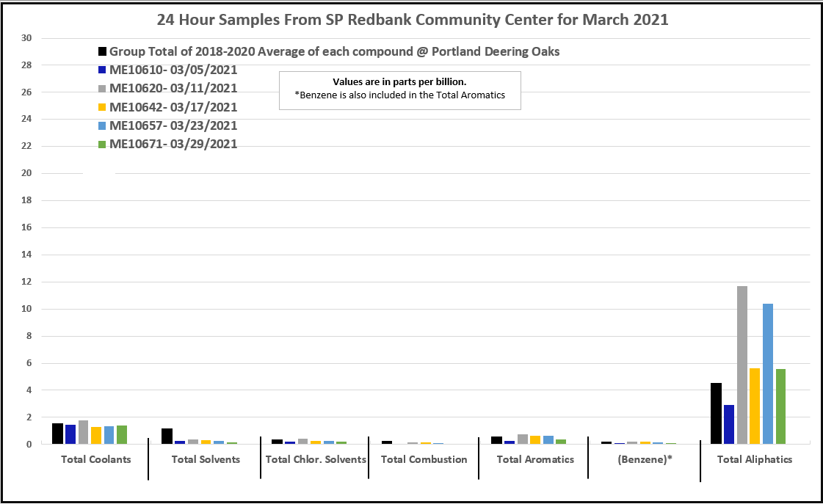The width and height of the screenshot is (823, 504).
Task: Select black legend swatch for Portland Deering Oaks
Action: 103,52
